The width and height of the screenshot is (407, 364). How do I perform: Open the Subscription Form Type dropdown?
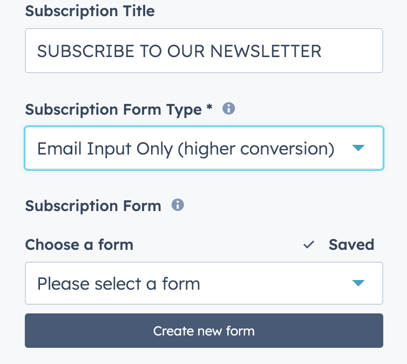pyautogui.click(x=204, y=148)
